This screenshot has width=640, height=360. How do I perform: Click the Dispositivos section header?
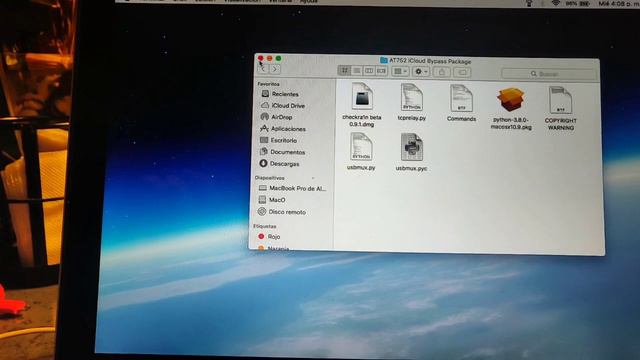269,178
